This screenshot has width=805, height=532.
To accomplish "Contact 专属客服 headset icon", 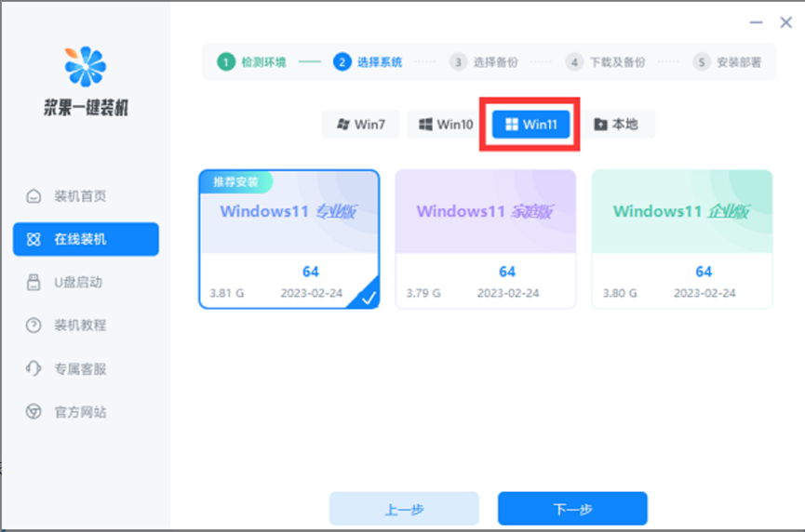I will (x=34, y=368).
